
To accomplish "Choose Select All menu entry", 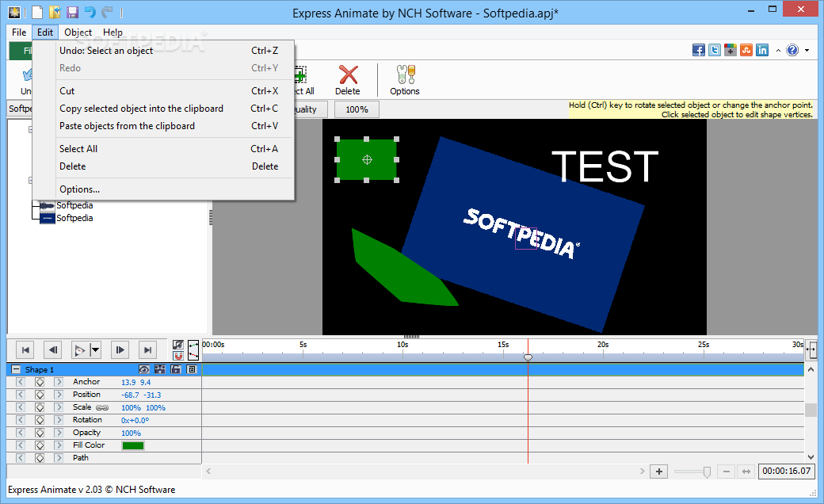I will coord(163,149).
